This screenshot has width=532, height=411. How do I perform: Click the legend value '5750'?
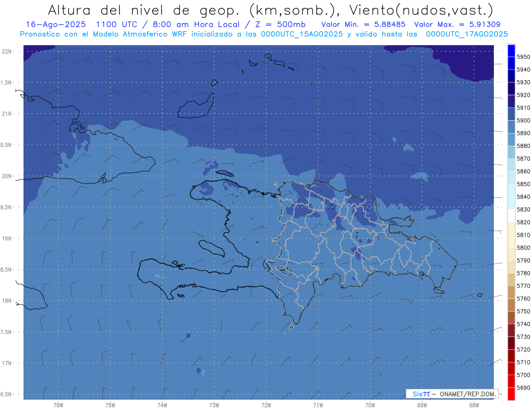(524, 311)
